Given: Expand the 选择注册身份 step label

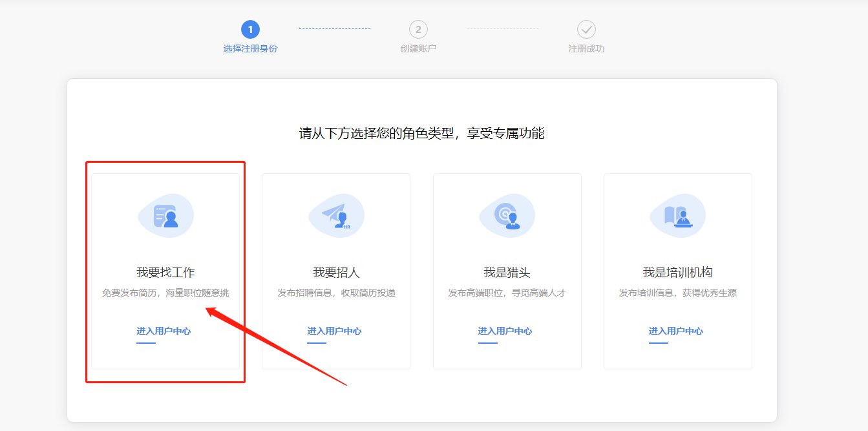Looking at the screenshot, I should pyautogui.click(x=251, y=48).
